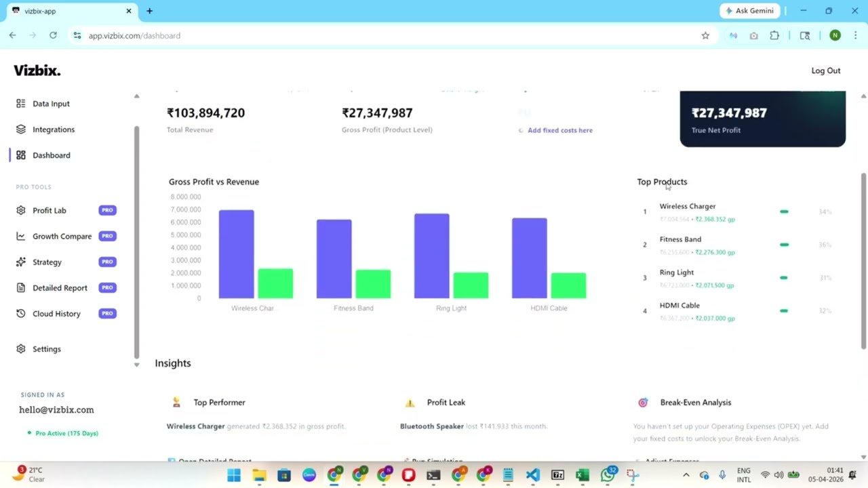Click the Vizbix logo
Image resolution: width=868 pixels, height=488 pixels.
tap(37, 70)
